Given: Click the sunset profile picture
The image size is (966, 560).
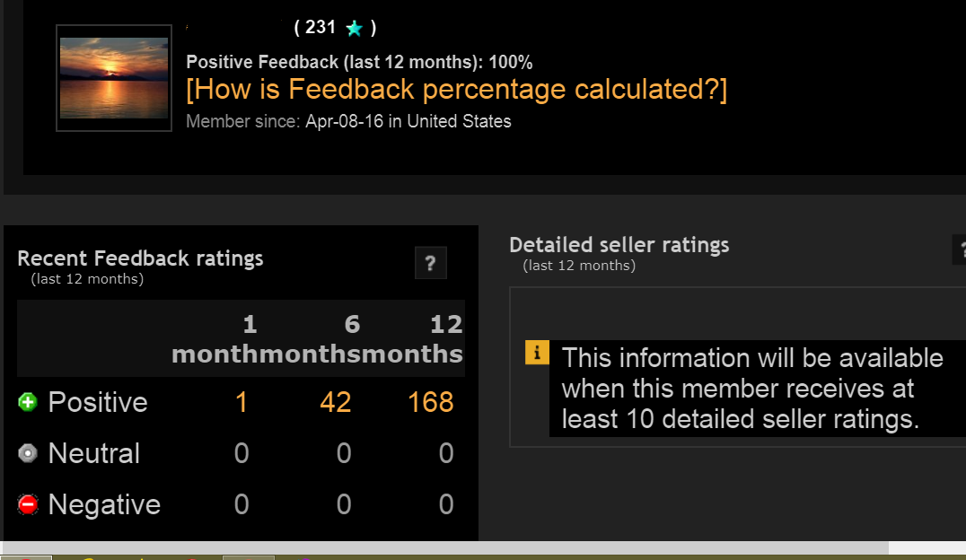Looking at the screenshot, I should tap(113, 77).
